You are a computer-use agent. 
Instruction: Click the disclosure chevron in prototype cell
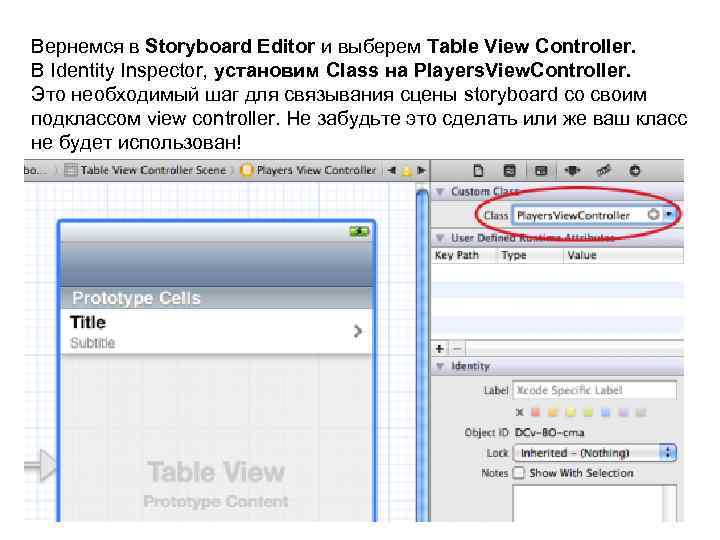click(358, 331)
